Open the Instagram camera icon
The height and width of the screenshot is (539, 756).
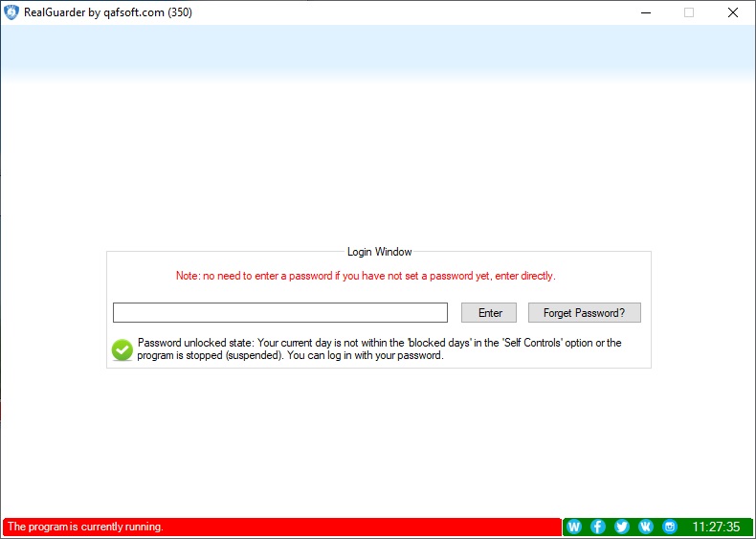[x=670, y=527]
